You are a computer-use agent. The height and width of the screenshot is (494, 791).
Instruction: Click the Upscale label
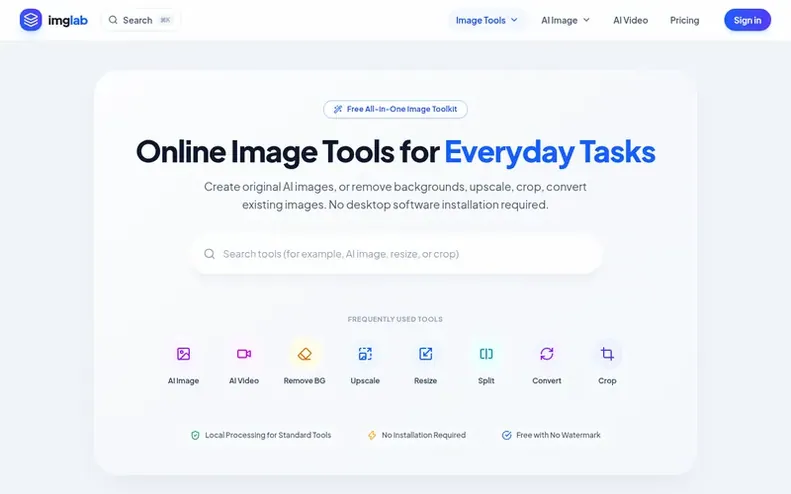pos(365,381)
